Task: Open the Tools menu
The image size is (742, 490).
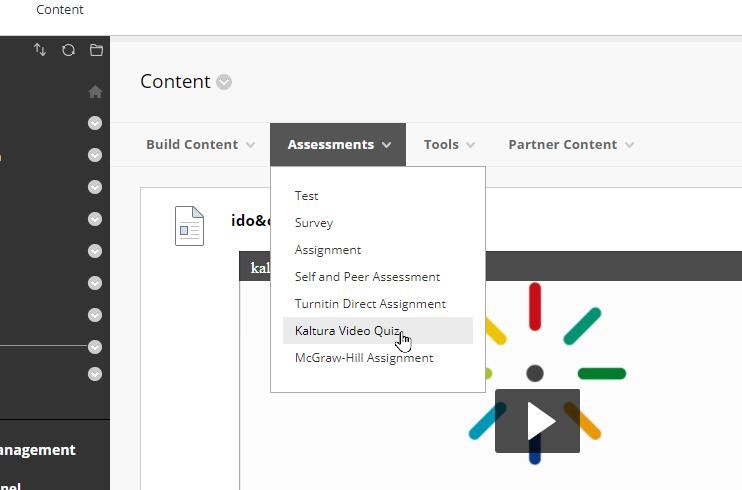Action: click(449, 144)
